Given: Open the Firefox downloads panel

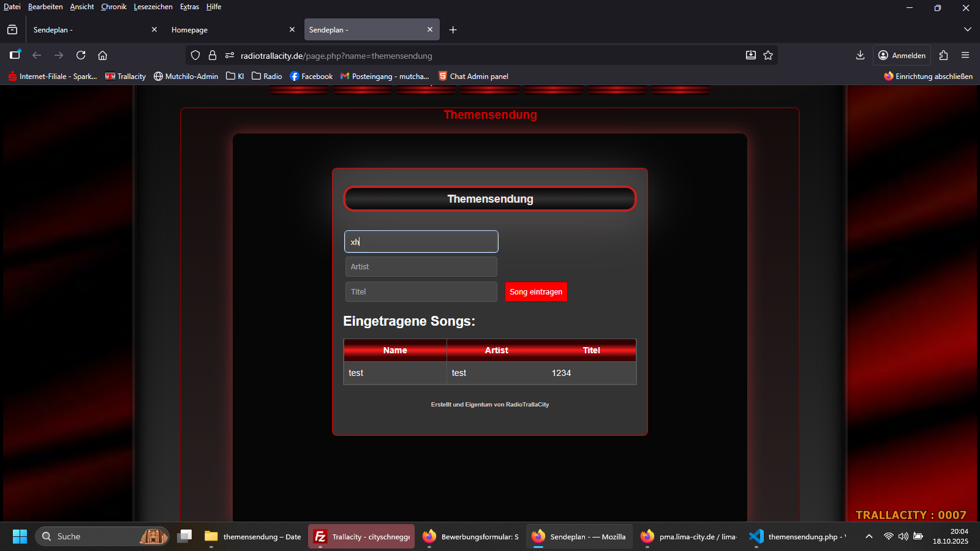Looking at the screenshot, I should pyautogui.click(x=860, y=55).
